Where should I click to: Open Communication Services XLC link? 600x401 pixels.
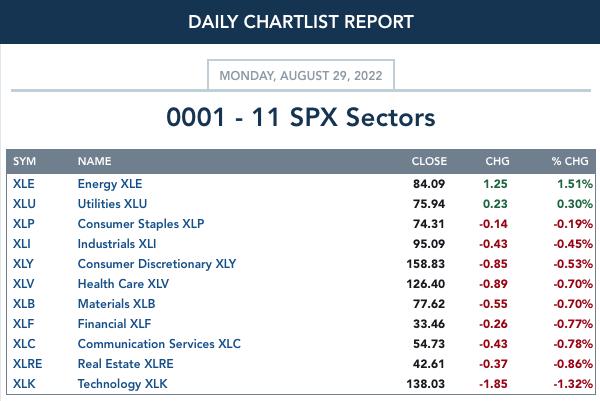point(159,344)
